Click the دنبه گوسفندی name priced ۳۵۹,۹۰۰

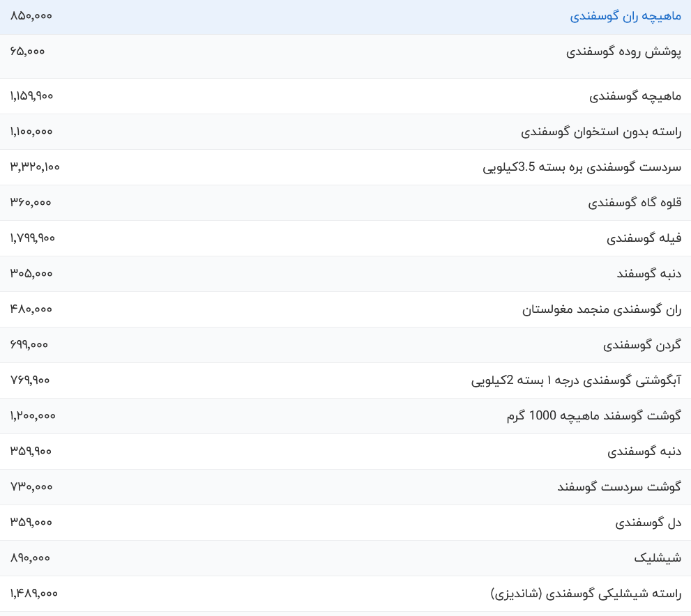coord(644,452)
